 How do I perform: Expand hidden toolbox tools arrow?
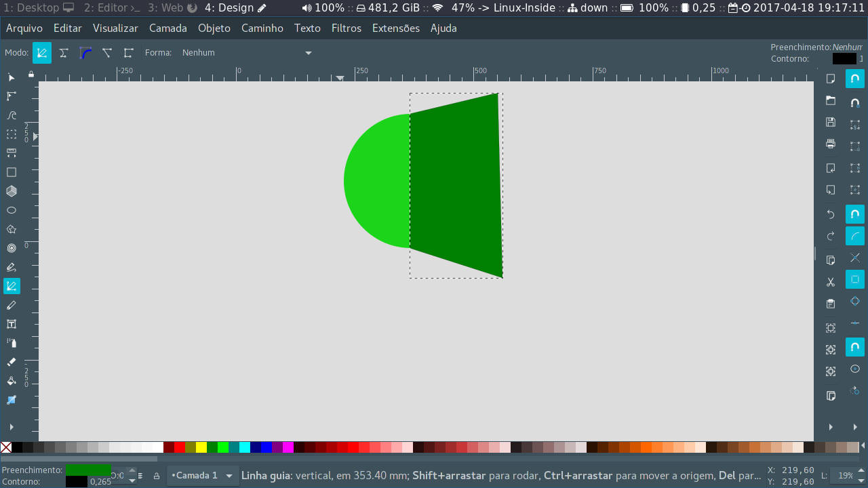click(x=12, y=427)
